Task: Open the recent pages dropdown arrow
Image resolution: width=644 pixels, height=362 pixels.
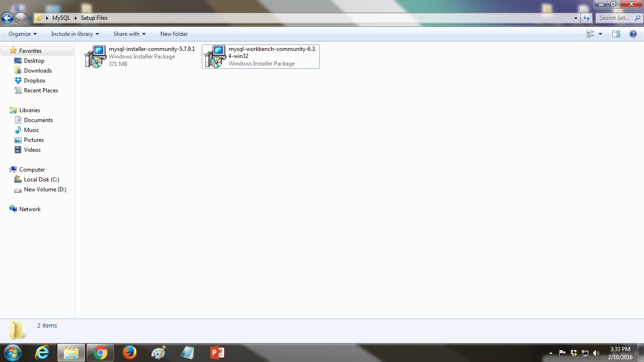Action: click(30, 18)
